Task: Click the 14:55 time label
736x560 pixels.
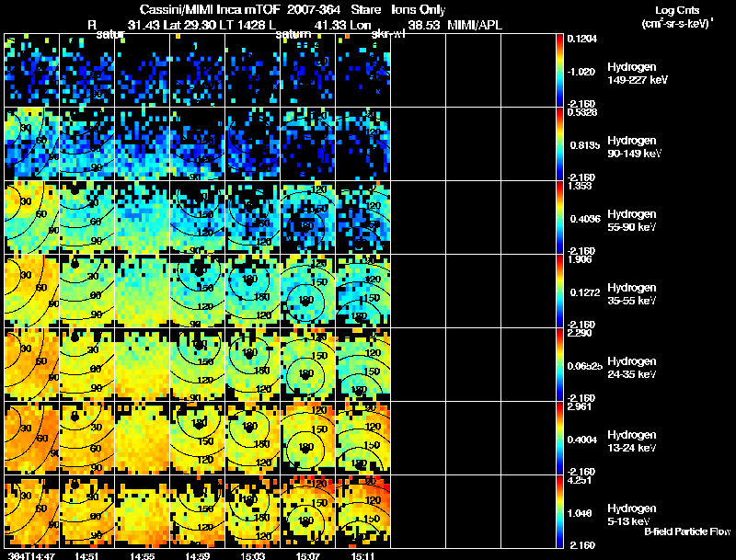Action: (x=142, y=555)
